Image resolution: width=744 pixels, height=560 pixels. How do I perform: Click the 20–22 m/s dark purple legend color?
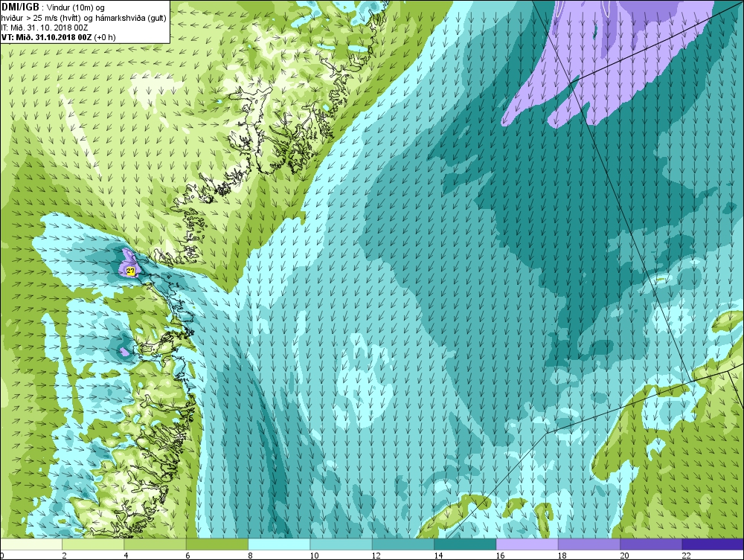pyautogui.click(x=650, y=544)
